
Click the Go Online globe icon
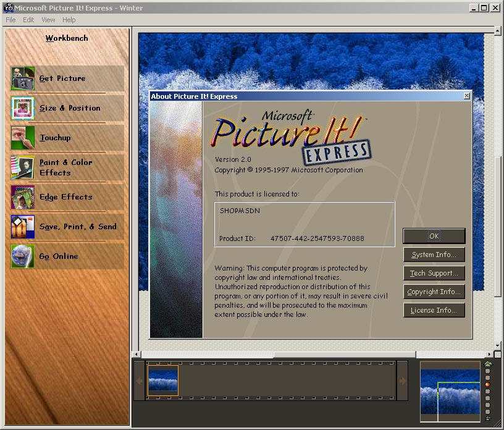22,256
